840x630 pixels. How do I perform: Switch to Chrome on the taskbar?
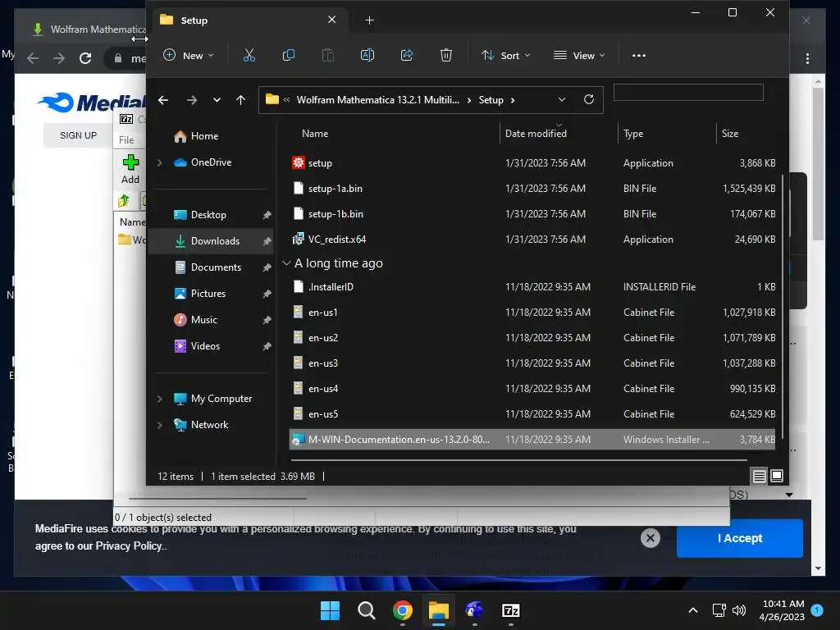click(402, 610)
